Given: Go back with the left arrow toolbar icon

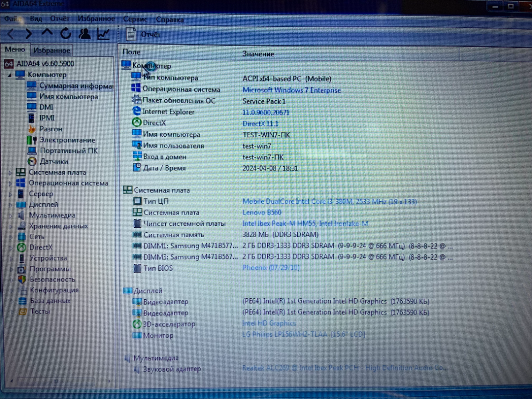Looking at the screenshot, I should (x=11, y=34).
